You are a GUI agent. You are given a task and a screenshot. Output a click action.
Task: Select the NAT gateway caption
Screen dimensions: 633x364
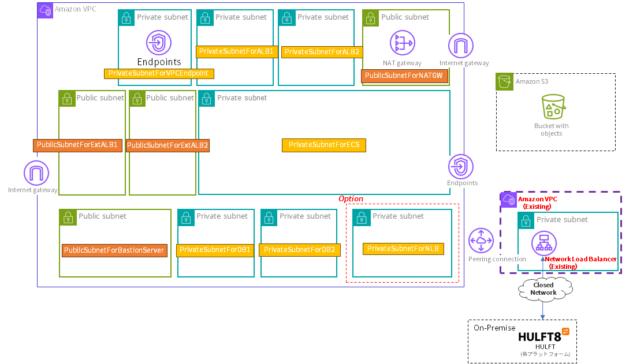tap(402, 63)
